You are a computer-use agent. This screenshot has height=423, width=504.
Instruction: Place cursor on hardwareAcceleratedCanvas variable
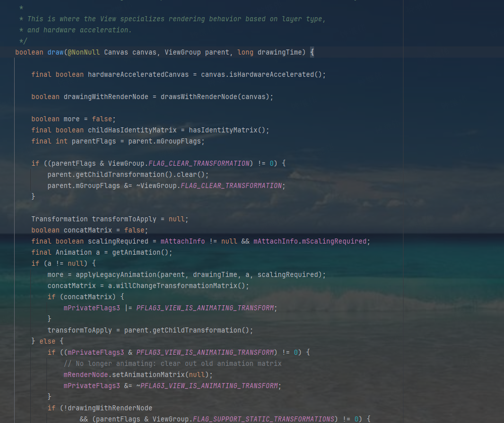click(138, 75)
